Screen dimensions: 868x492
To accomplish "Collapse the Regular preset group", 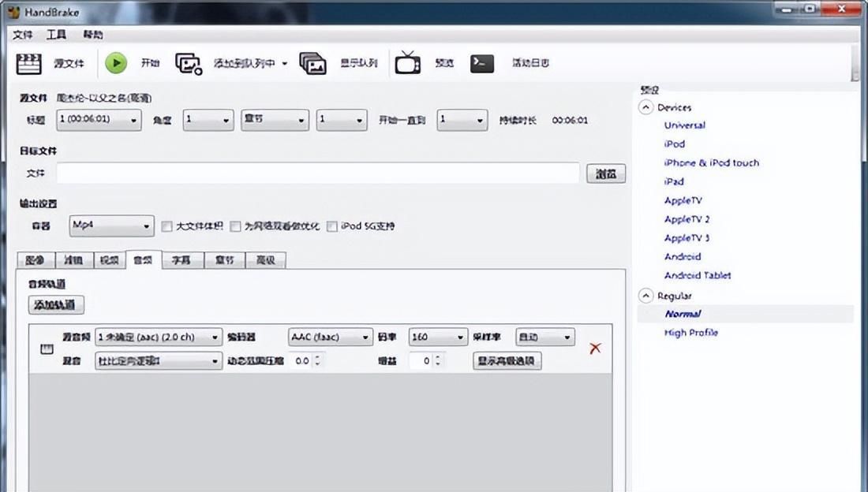I will 645,296.
